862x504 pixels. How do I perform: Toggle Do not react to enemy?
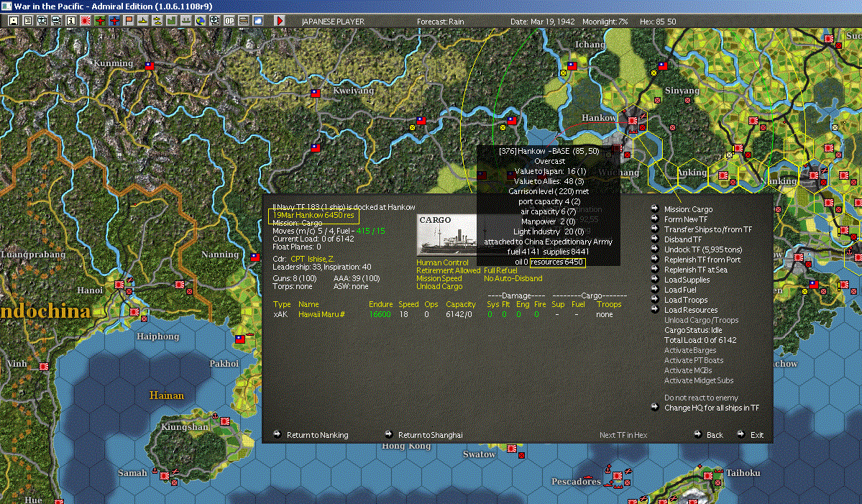point(701,398)
